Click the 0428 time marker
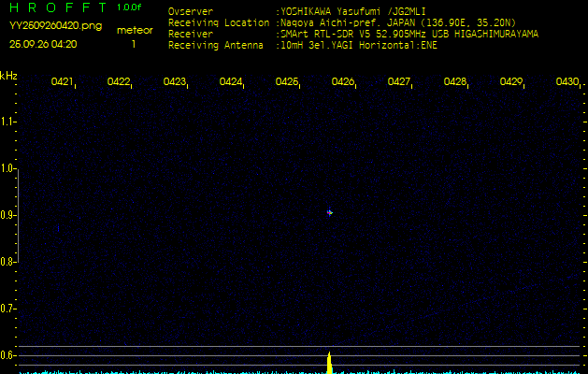The width and height of the screenshot is (588, 374). (x=455, y=82)
